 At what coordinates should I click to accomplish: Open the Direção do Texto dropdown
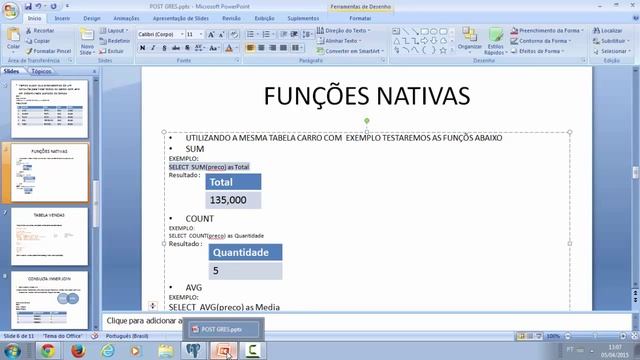tap(344, 31)
